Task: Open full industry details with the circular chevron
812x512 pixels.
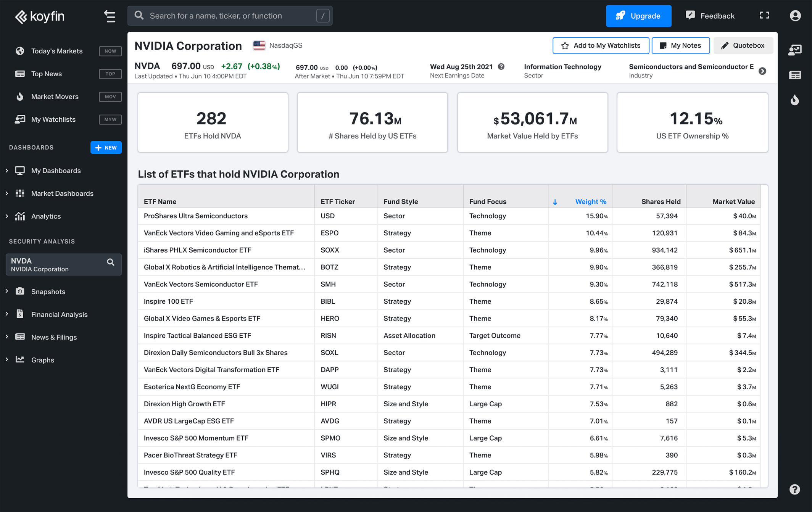Action: [763, 71]
